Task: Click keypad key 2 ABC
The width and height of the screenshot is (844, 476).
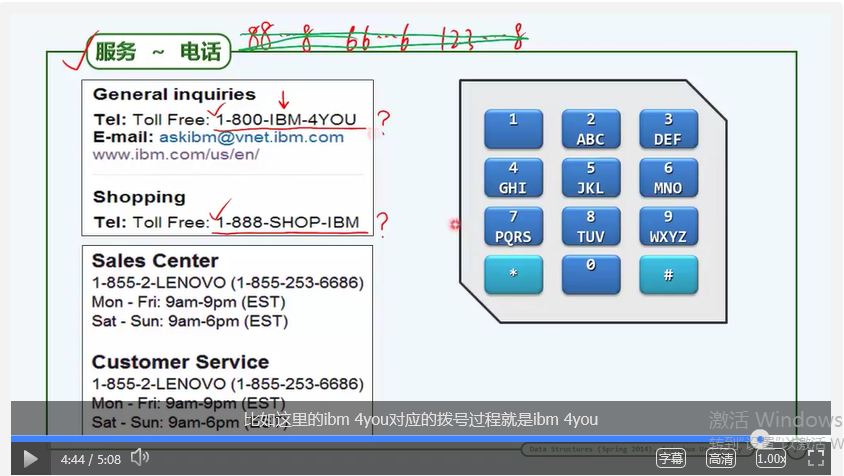Action: [x=590, y=129]
